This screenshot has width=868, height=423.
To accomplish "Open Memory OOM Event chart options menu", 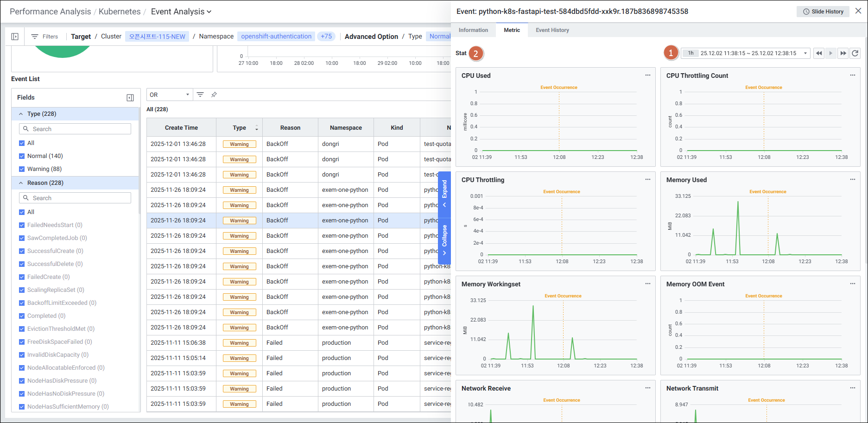I will (852, 284).
